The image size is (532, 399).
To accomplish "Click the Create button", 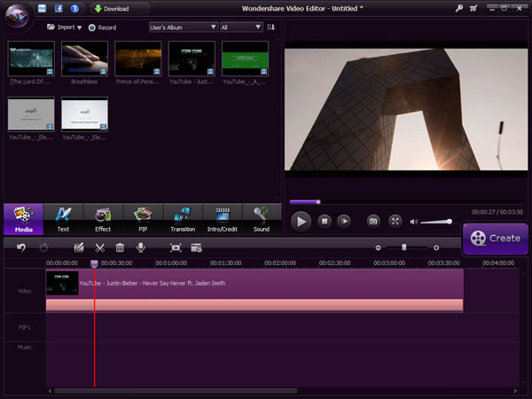I will pos(496,238).
